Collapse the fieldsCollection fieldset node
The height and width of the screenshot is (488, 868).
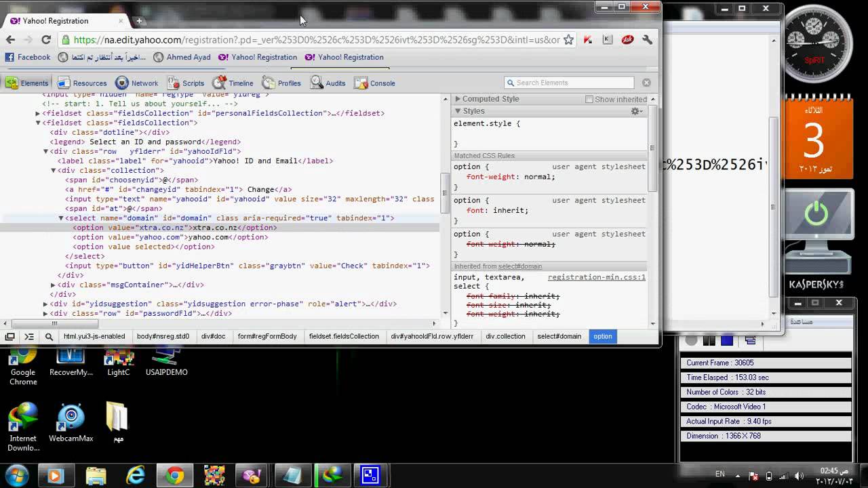[38, 123]
